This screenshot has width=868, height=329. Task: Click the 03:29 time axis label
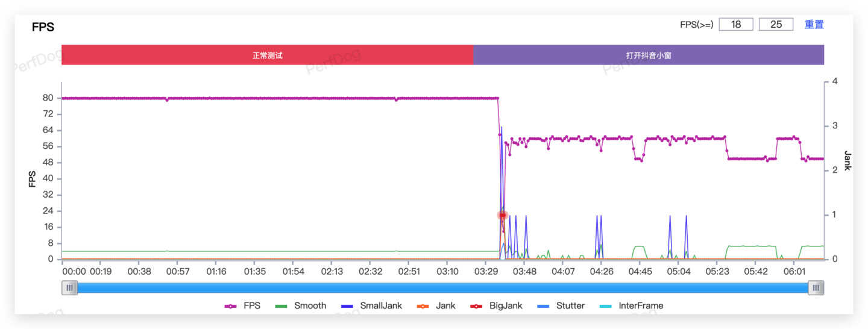tap(486, 272)
